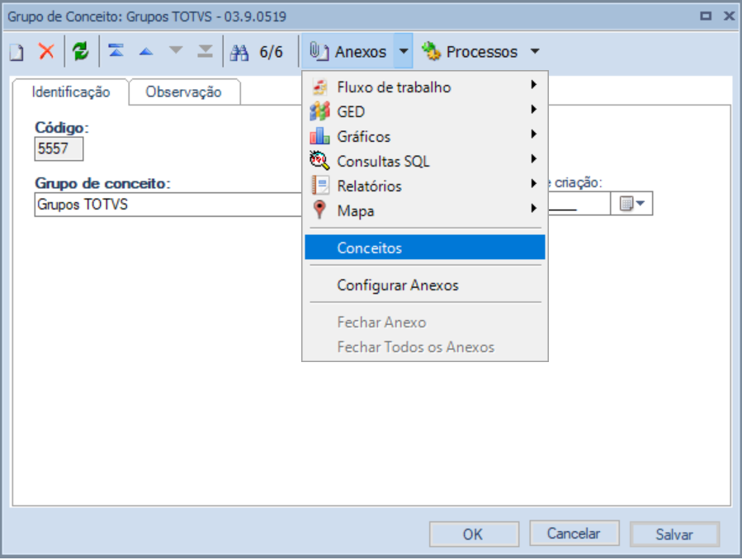Click the binoculars search icon
Viewport: 742px width, 560px height.
pos(239,52)
